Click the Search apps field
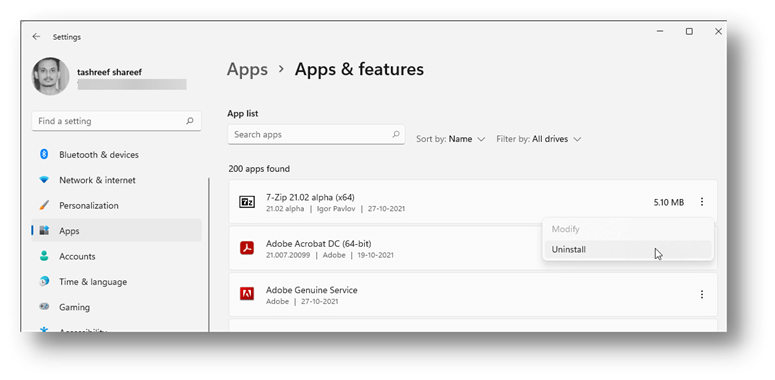This screenshot has height=380, width=775. pyautogui.click(x=316, y=134)
